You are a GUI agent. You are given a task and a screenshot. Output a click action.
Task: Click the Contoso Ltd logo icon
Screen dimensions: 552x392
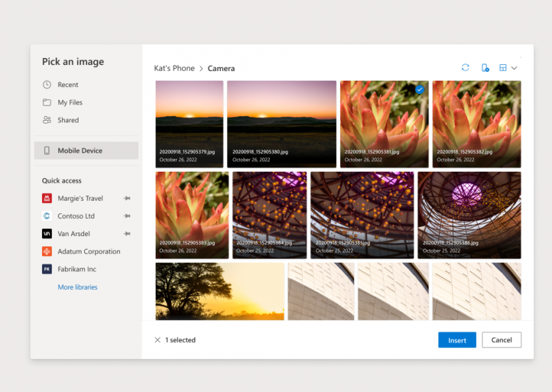pos(47,216)
